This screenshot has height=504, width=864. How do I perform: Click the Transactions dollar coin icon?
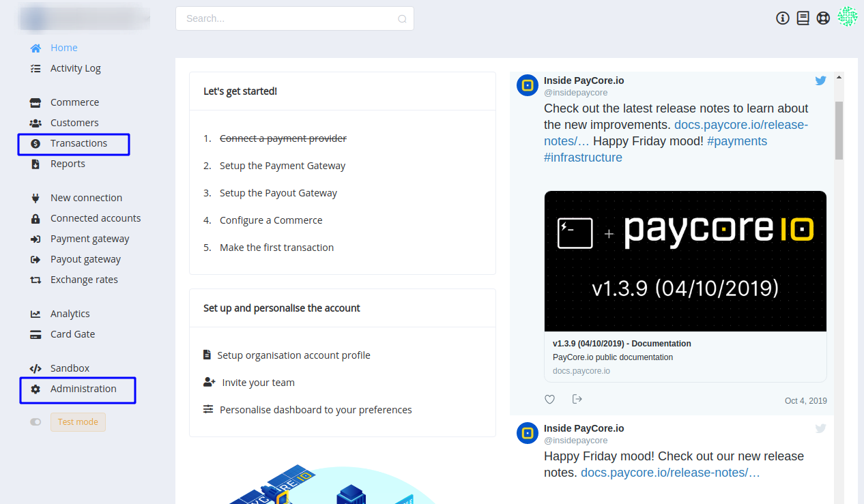pyautogui.click(x=35, y=144)
